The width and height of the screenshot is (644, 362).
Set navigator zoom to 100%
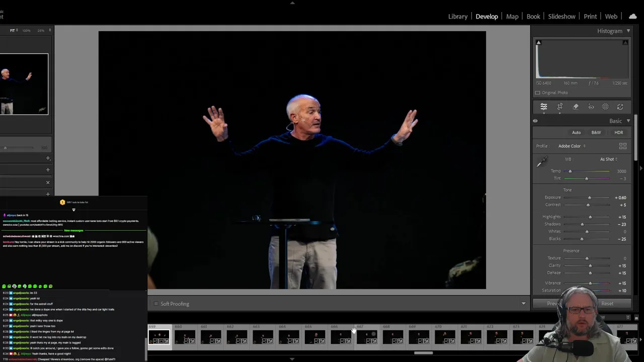coord(26,31)
